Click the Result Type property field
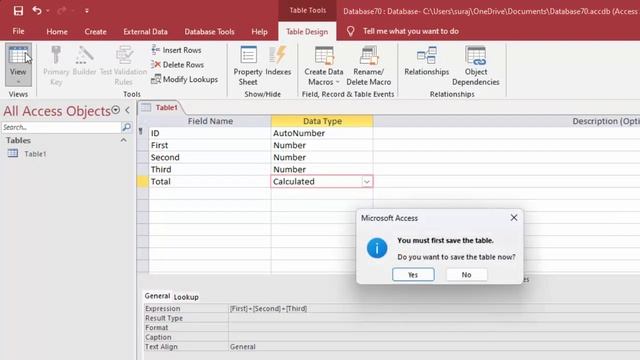This screenshot has height=360, width=640. pos(434,318)
